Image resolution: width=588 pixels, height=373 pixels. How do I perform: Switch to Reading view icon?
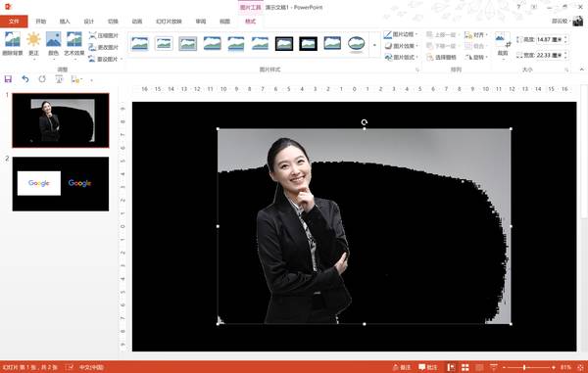pyautogui.click(x=479, y=367)
